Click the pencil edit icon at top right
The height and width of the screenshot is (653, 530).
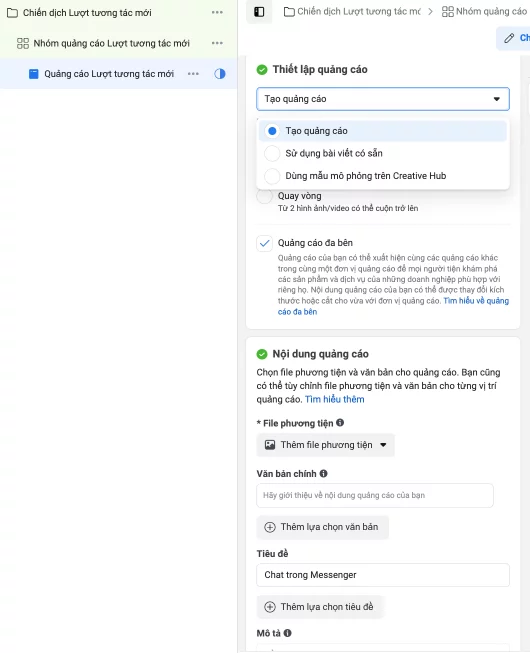(509, 38)
